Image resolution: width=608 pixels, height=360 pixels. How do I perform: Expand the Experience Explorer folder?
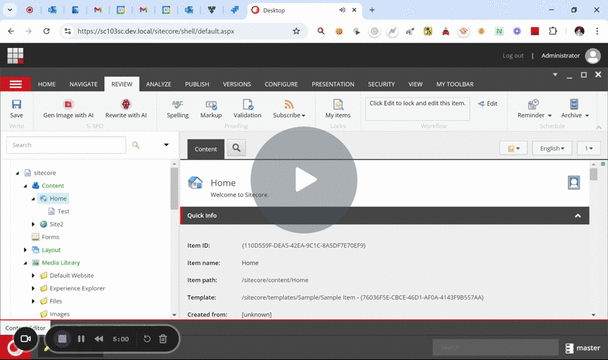(x=33, y=288)
